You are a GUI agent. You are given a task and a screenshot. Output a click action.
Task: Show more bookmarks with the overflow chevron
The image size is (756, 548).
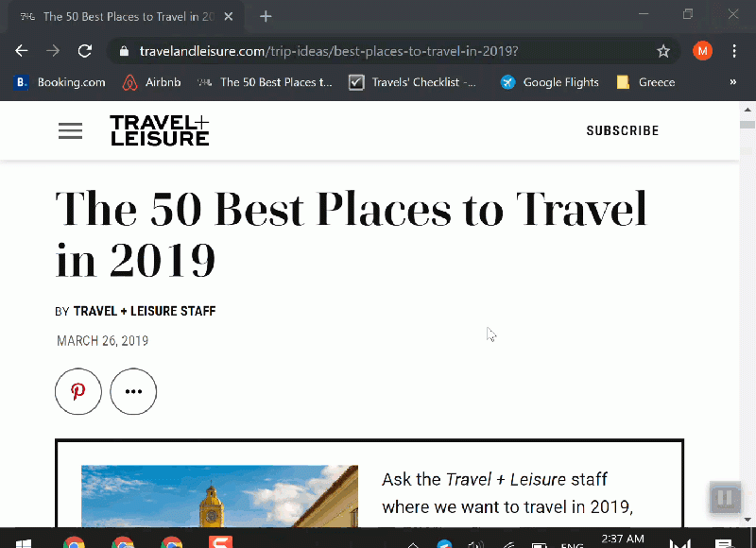(x=733, y=82)
